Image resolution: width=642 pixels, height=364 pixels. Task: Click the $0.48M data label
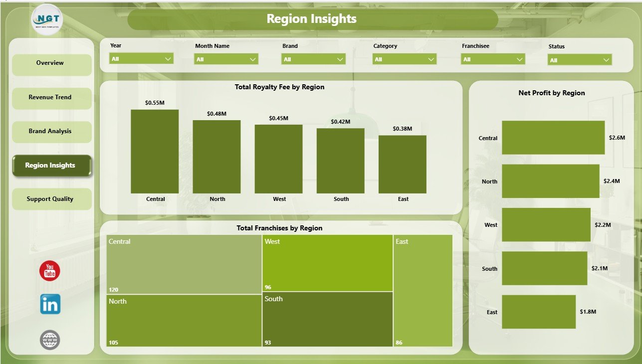click(216, 114)
